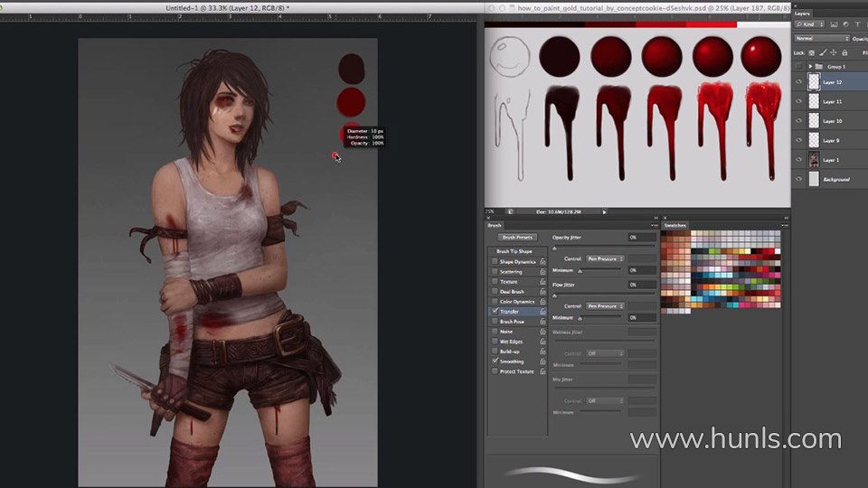Click the lock icon beside Transfer

tap(542, 311)
